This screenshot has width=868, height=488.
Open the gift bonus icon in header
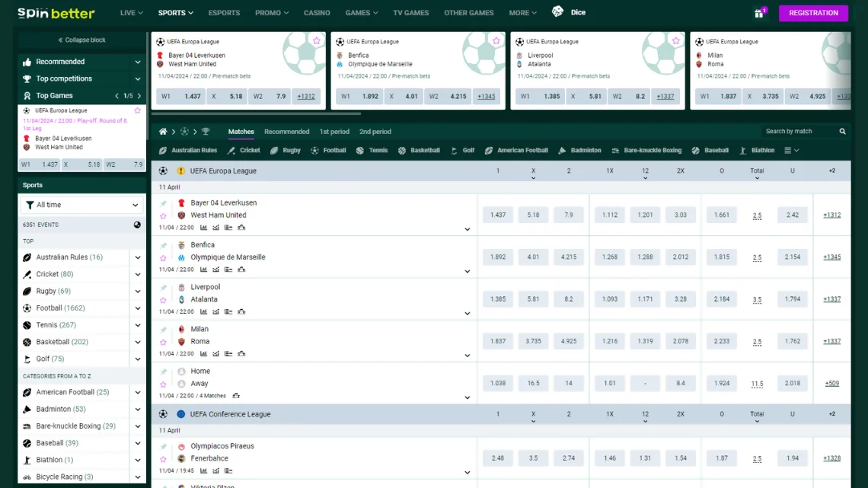point(759,13)
